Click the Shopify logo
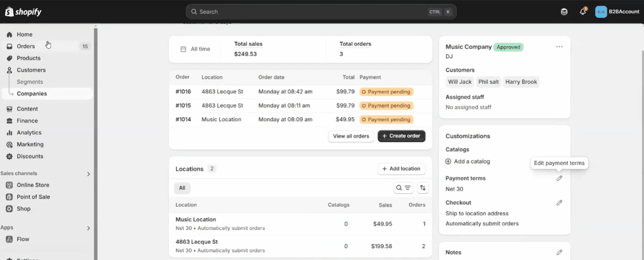Viewport: 644px width, 260px height. 23,12
